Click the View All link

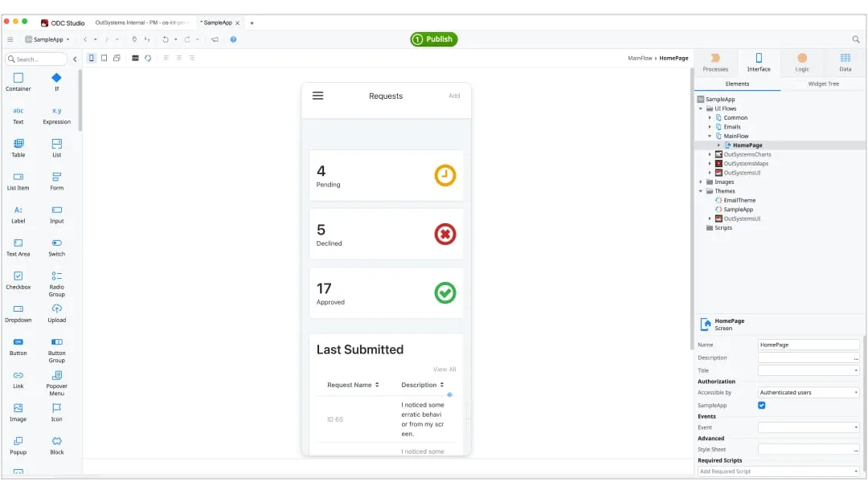click(444, 370)
